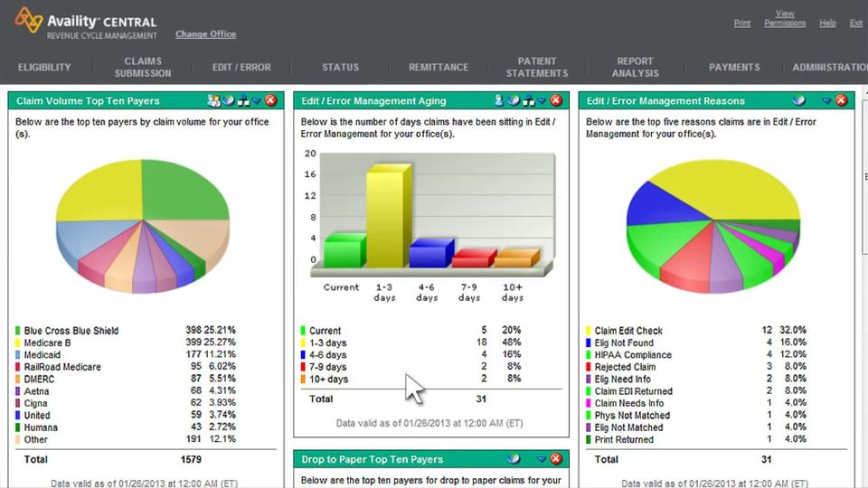Select United legend row
The image size is (868, 488).
coord(126,415)
